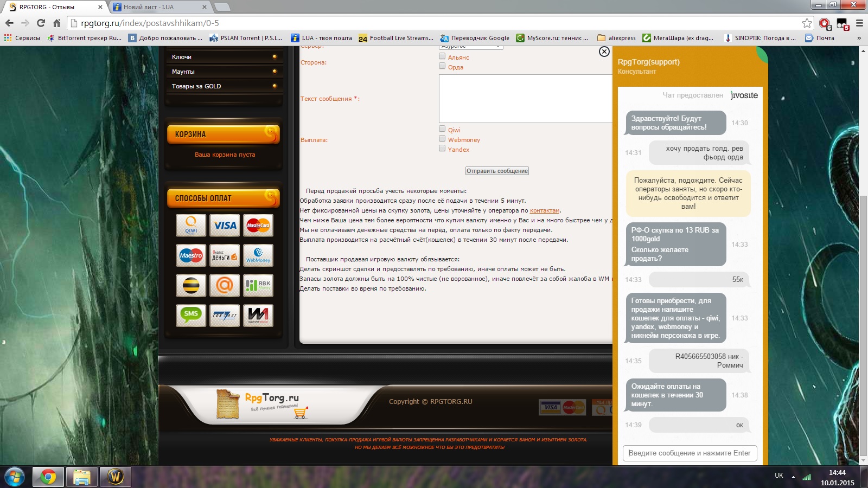The width and height of the screenshot is (868, 488).
Task: Click the browser back arrow
Action: [9, 23]
